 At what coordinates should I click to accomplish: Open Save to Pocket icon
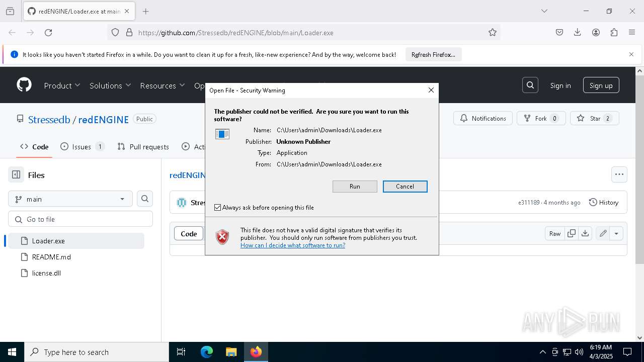click(559, 33)
